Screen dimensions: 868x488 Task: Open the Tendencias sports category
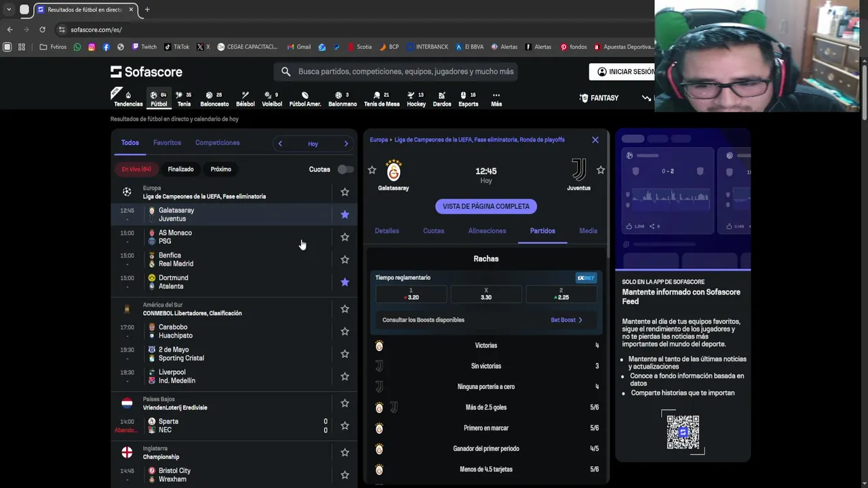point(128,98)
